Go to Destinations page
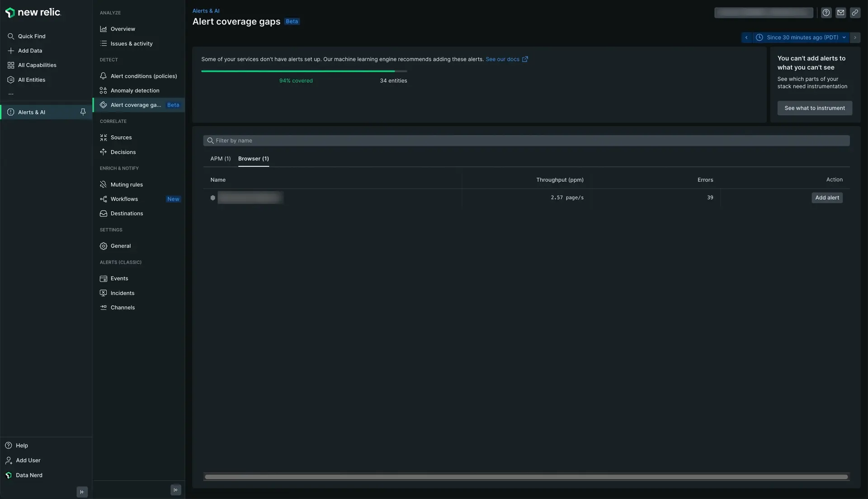Image resolution: width=868 pixels, height=499 pixels. click(127, 213)
